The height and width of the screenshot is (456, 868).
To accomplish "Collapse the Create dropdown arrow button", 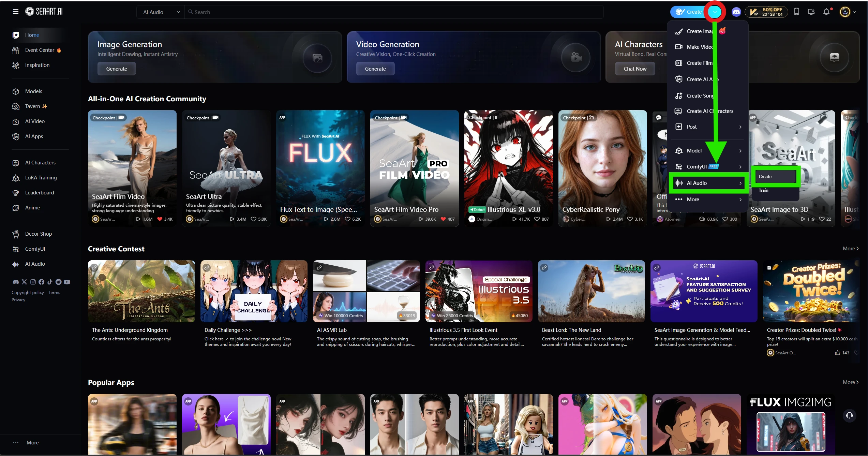I will point(715,12).
